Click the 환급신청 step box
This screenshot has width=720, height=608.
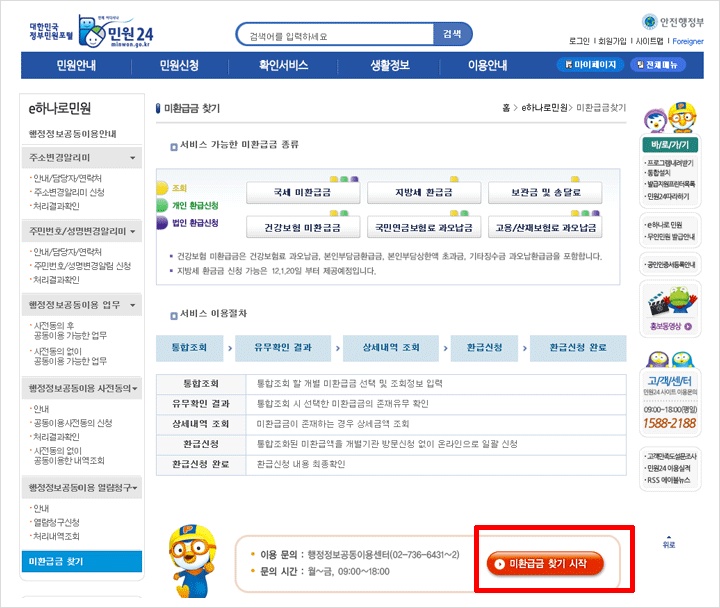click(484, 348)
